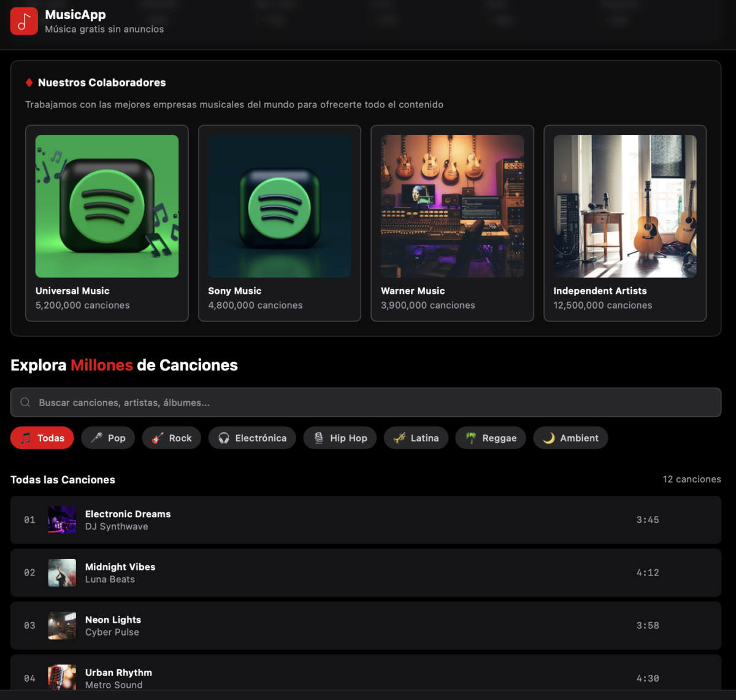Click the 3:58 duration
This screenshot has height=700, width=736.
[x=648, y=625]
